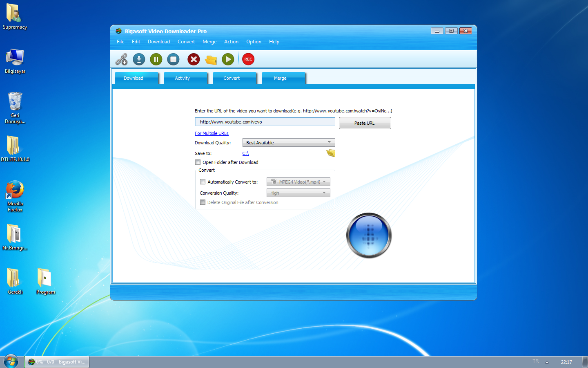The width and height of the screenshot is (588, 368).
Task: Select Mozilla Firefox desktop shortcut
Action: 15,196
